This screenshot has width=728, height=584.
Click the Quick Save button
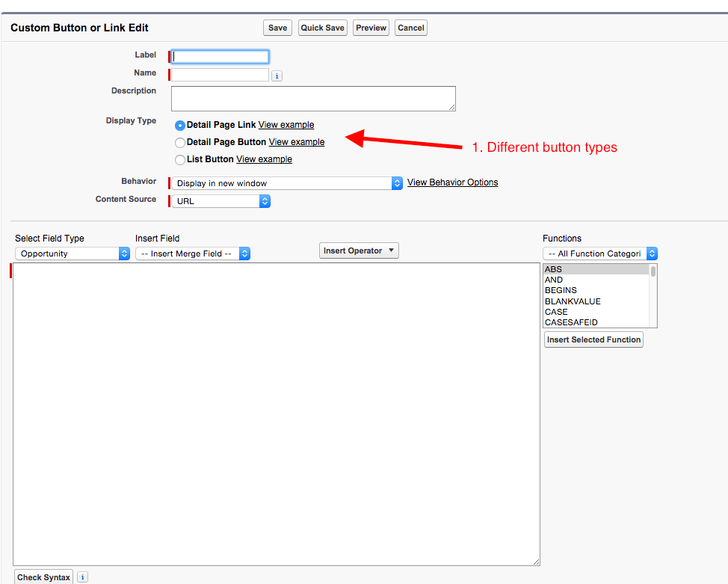pos(323,28)
